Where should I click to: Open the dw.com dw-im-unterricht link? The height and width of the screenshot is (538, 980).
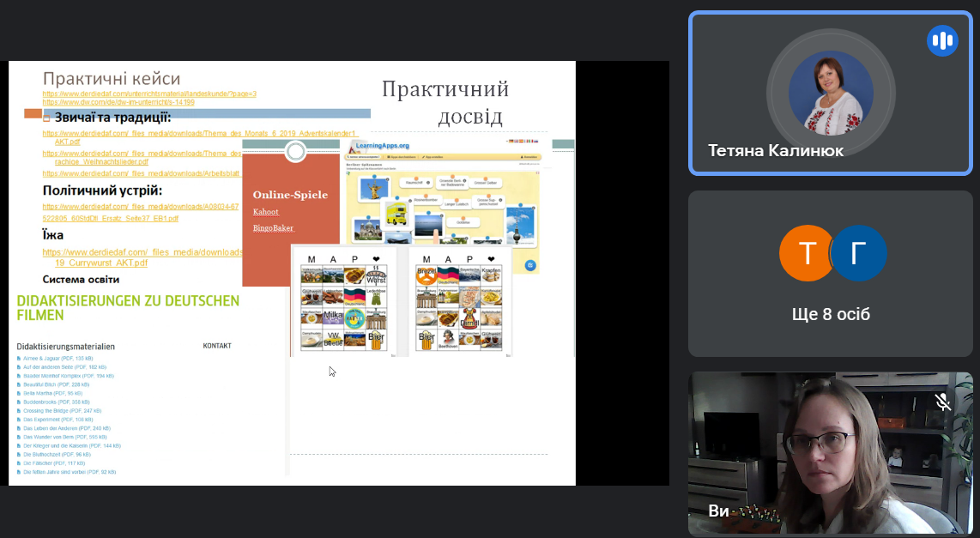coord(118,102)
